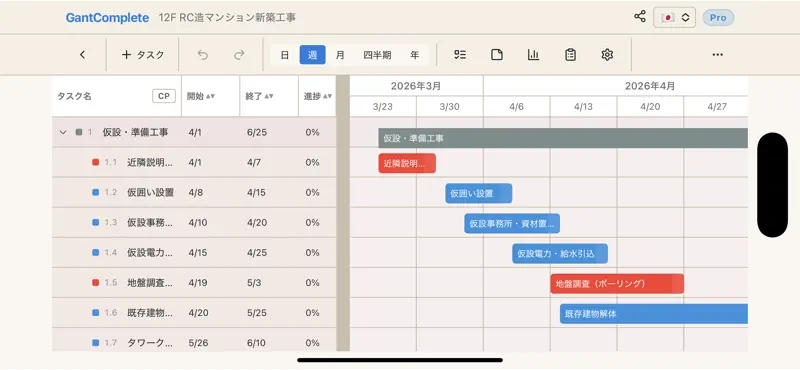Open the share icon
This screenshot has height=370, width=800.
click(640, 17)
